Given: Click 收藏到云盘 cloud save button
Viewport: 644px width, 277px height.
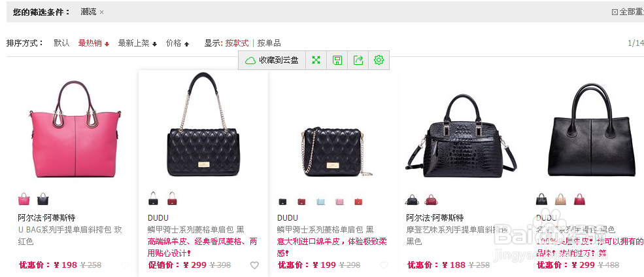Looking at the screenshot, I should (x=272, y=60).
